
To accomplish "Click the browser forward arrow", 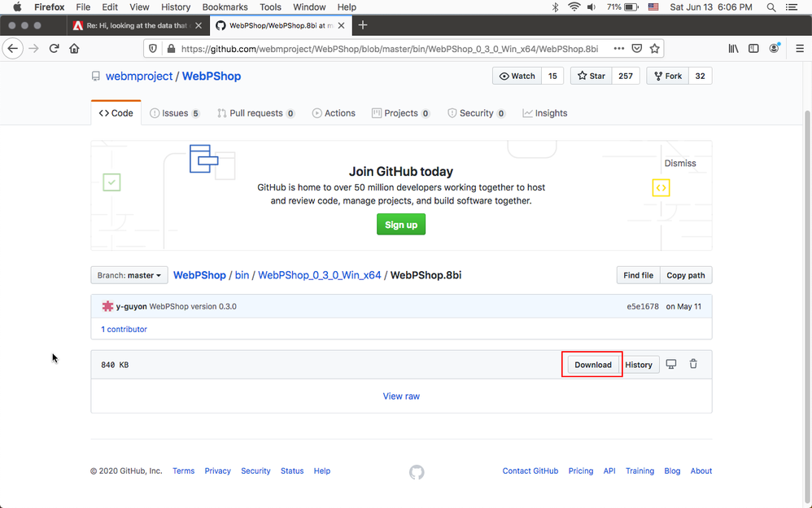I will point(33,49).
